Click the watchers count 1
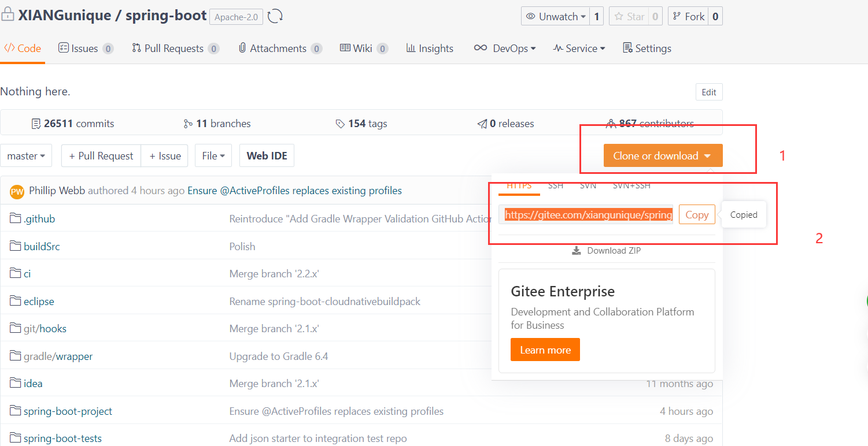 [x=597, y=16]
